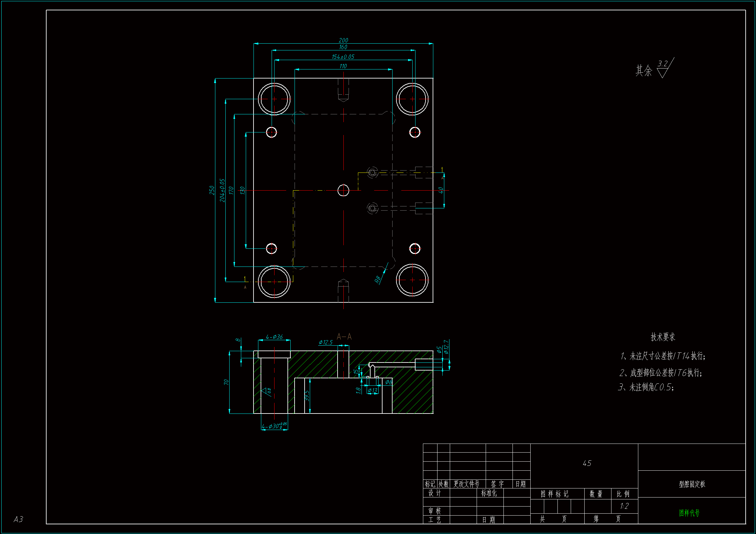Image resolution: width=756 pixels, height=534 pixels.
Task: Click the A-A section view label
Action: point(344,337)
